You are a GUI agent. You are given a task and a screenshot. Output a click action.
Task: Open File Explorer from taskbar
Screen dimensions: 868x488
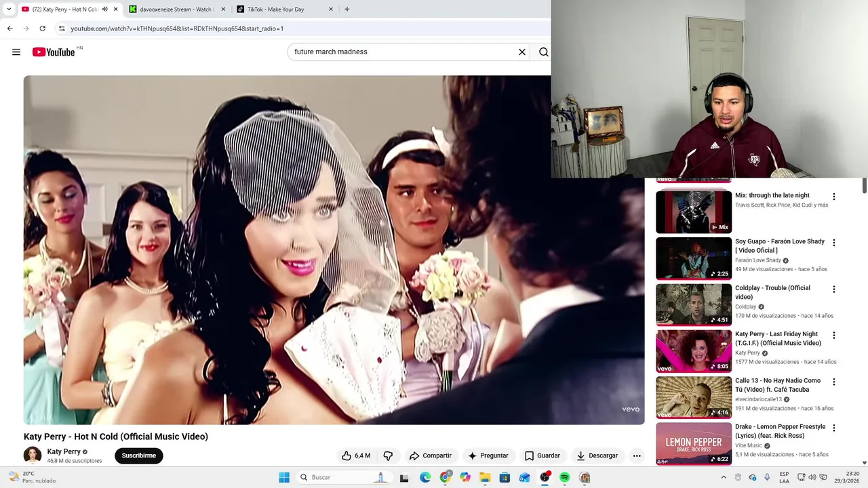coord(485,477)
